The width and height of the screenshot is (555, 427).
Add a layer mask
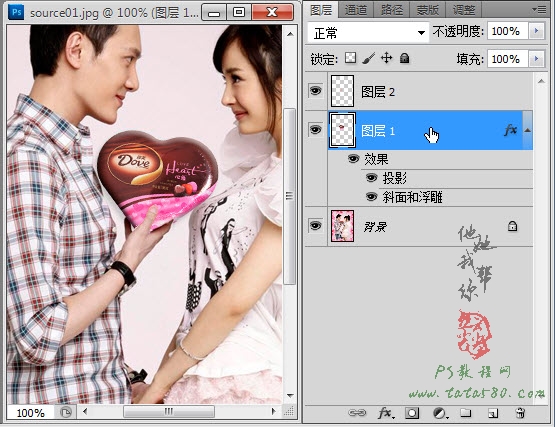[412, 413]
